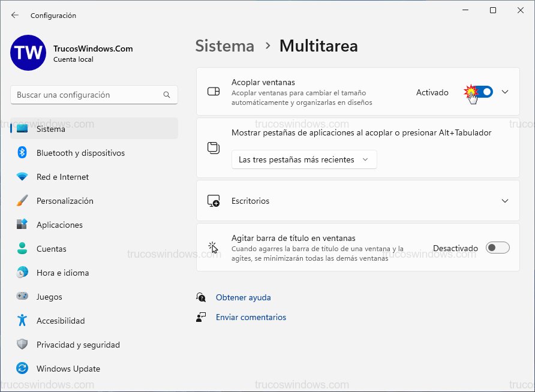Open the Alt+Tabulador tabs dropdown
The image size is (535, 392).
304,159
